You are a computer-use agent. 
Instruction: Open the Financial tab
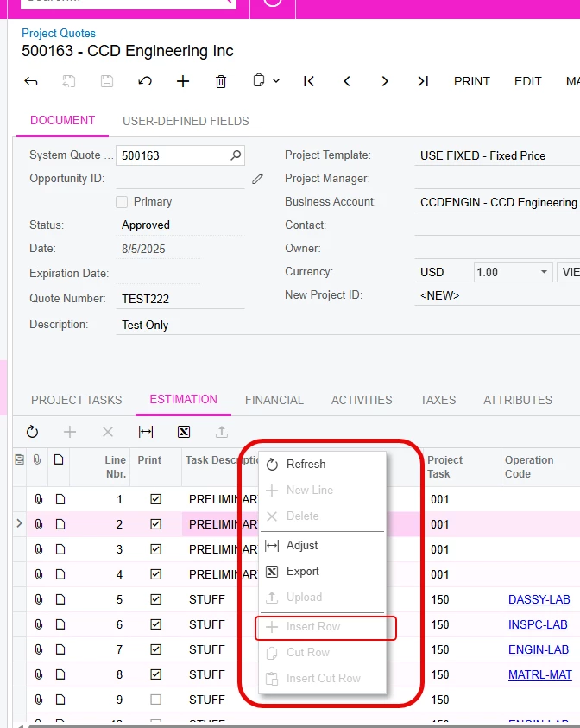274,400
